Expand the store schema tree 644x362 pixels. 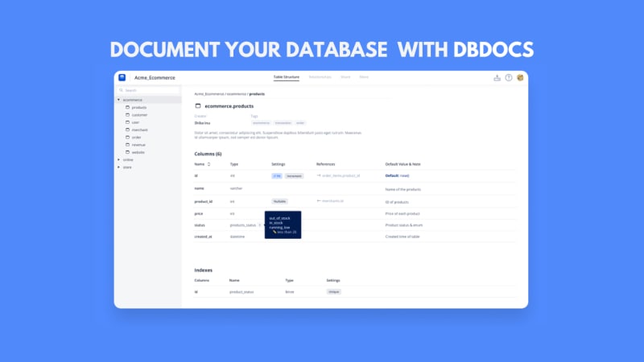point(118,167)
